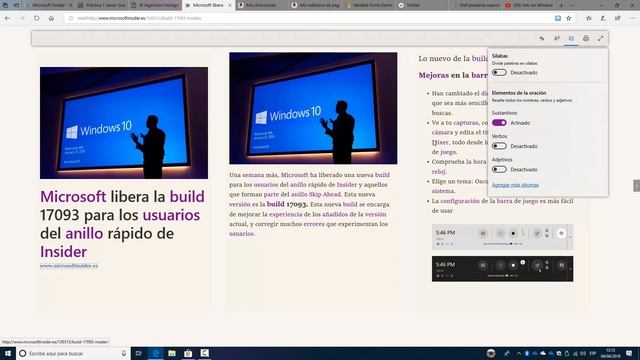Print the reading view article

coord(586,38)
